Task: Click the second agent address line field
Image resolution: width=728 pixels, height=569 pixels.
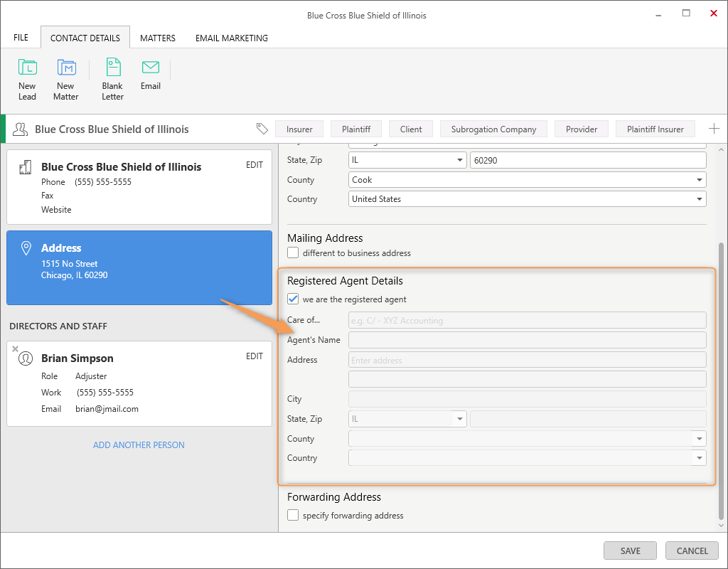Action: point(528,379)
